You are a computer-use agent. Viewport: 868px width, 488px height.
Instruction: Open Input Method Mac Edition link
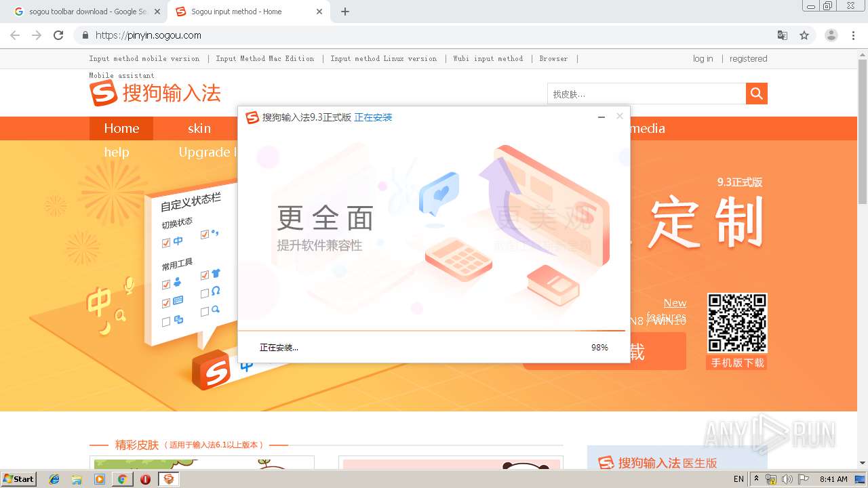(265, 59)
